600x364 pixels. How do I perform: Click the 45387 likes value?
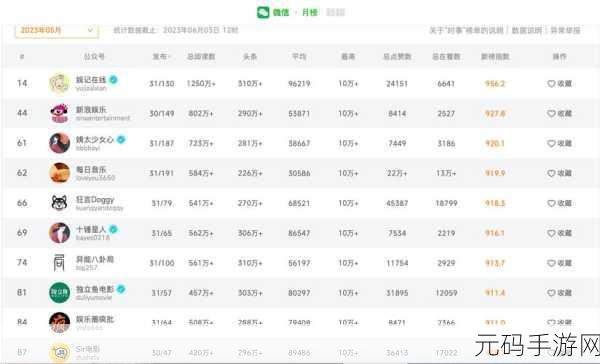coord(397,203)
